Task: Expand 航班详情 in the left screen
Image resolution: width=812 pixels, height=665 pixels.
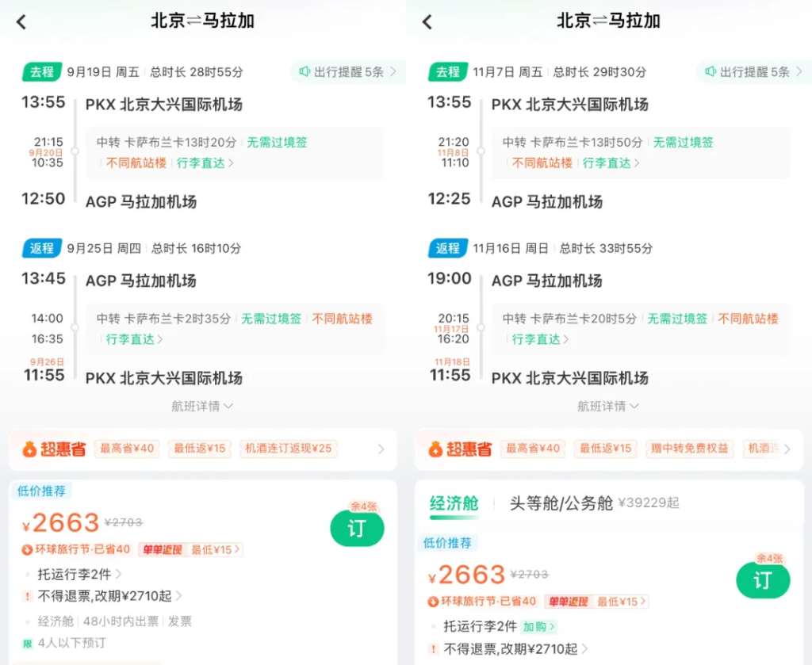Action: click(202, 407)
